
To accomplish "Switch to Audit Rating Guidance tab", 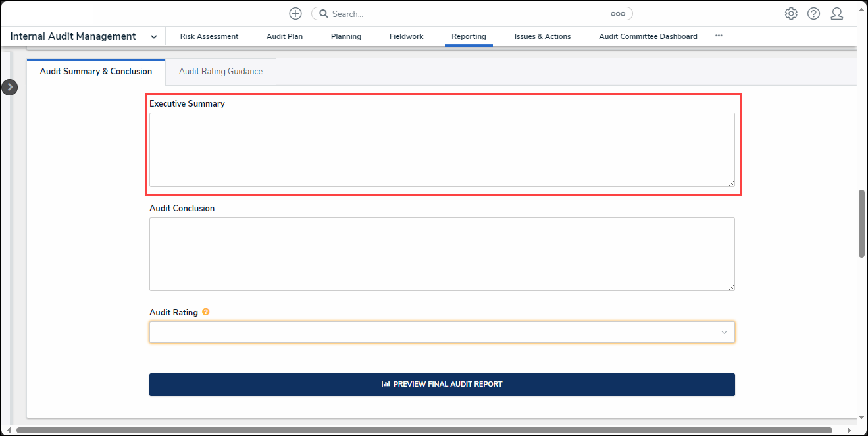I will 220,71.
